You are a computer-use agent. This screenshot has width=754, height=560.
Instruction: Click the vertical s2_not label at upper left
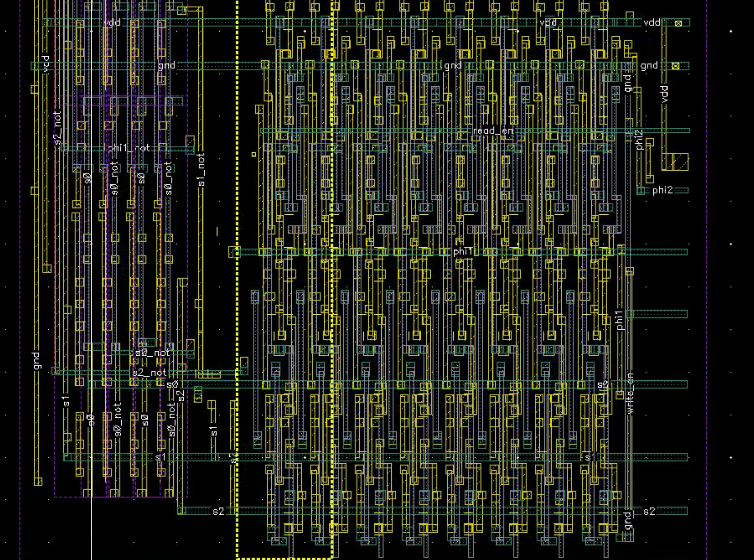[x=58, y=127]
